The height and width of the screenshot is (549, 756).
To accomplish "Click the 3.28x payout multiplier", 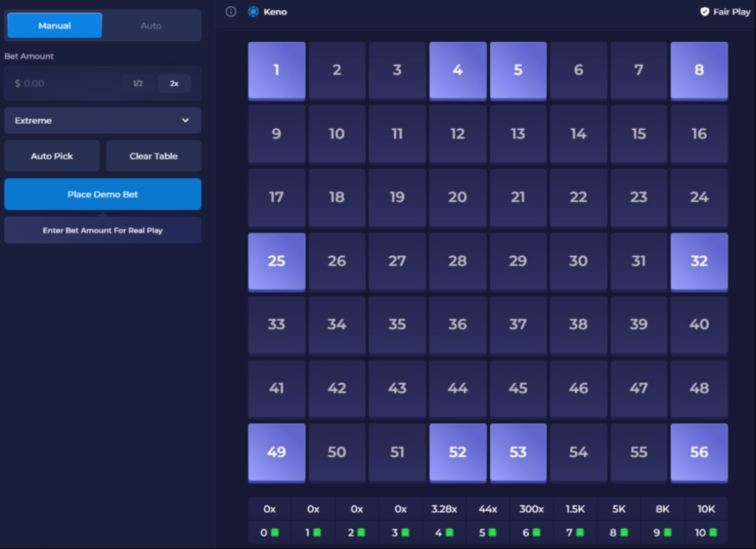I will [444, 509].
